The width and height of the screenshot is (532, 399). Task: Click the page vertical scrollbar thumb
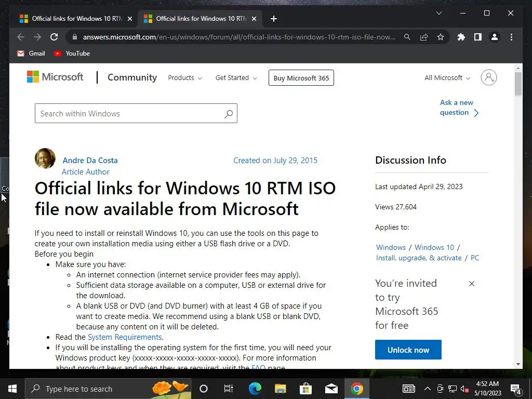click(x=518, y=84)
